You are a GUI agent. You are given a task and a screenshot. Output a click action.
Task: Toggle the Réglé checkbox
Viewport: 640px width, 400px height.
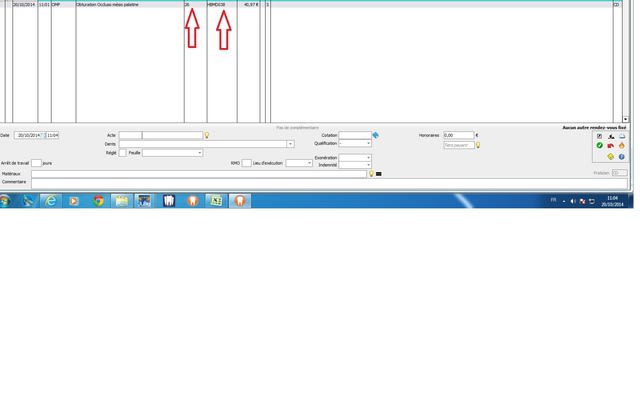[x=123, y=153]
